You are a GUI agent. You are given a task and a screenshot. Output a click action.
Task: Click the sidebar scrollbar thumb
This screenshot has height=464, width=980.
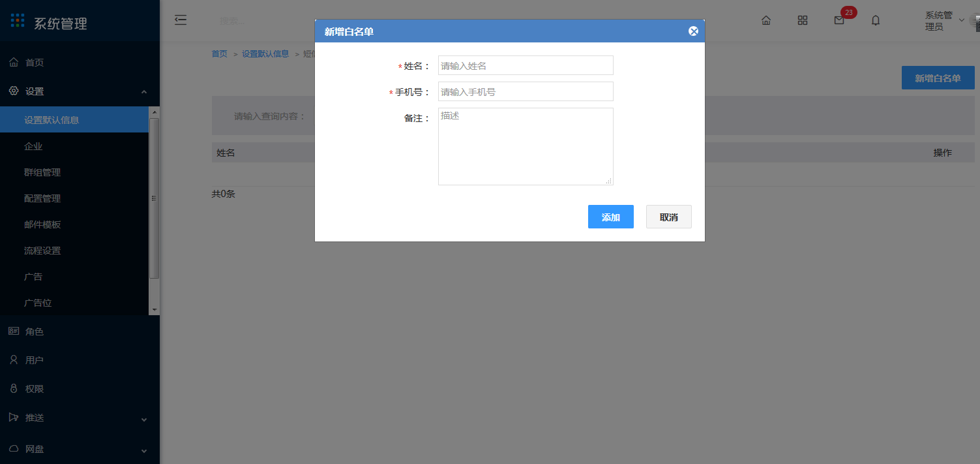(x=155, y=198)
